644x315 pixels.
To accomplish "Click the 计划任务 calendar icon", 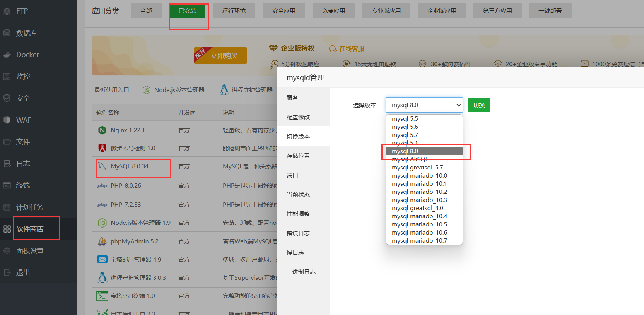I will 7,207.
